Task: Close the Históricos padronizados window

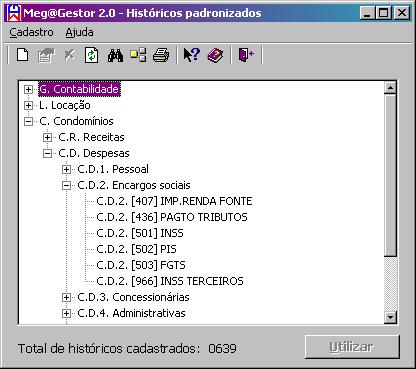Action: (402, 13)
